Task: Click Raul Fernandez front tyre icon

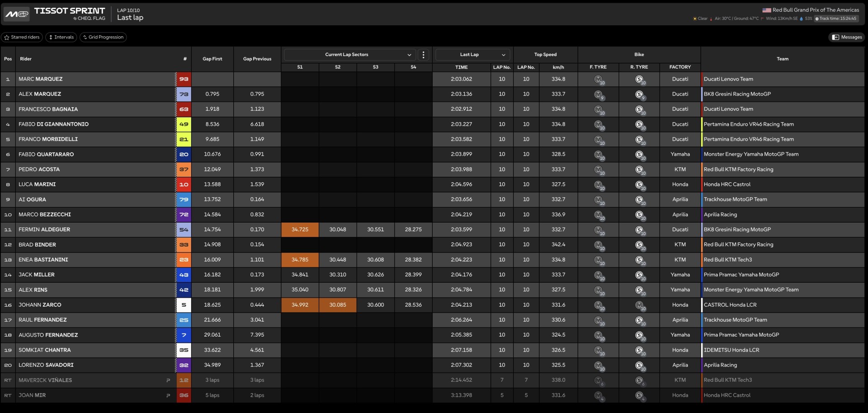Action: point(599,321)
